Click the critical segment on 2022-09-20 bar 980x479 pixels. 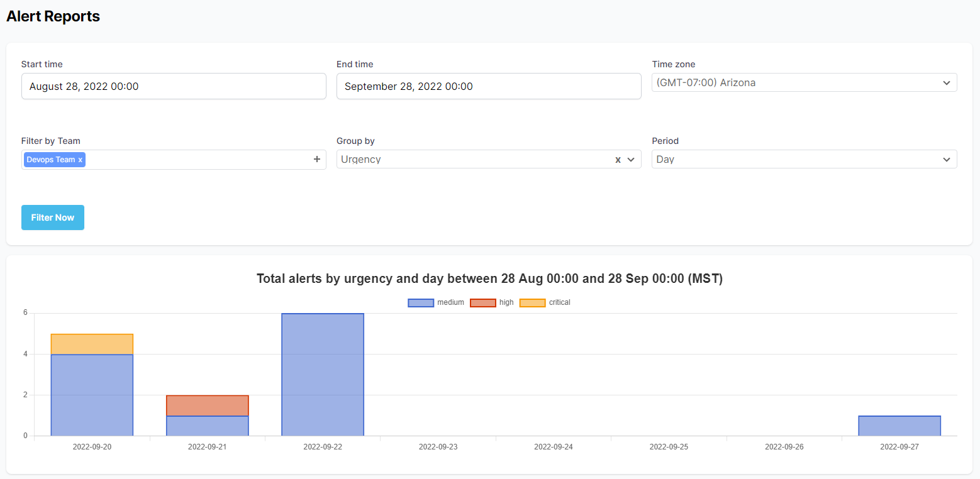coord(92,344)
